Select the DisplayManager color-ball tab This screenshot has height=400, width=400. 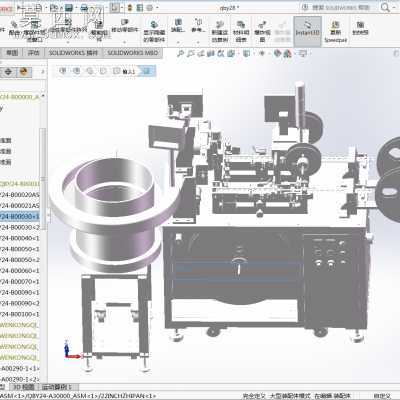click(x=23, y=72)
